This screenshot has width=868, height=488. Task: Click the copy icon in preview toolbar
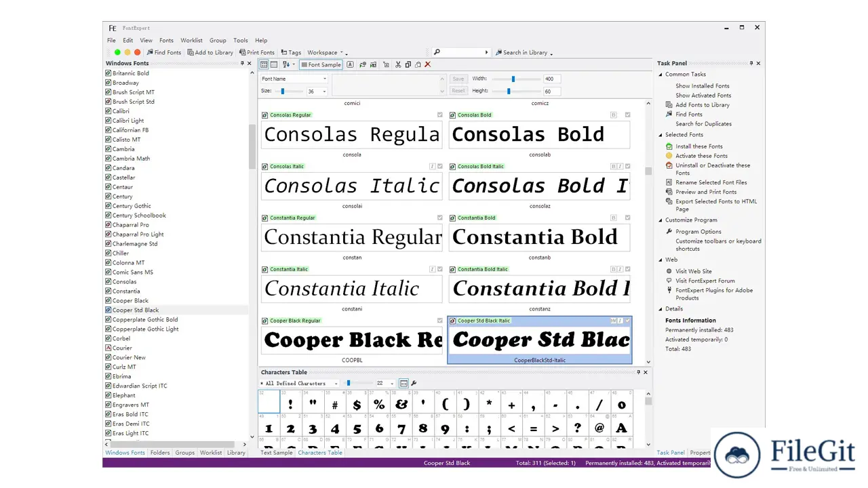coord(408,65)
